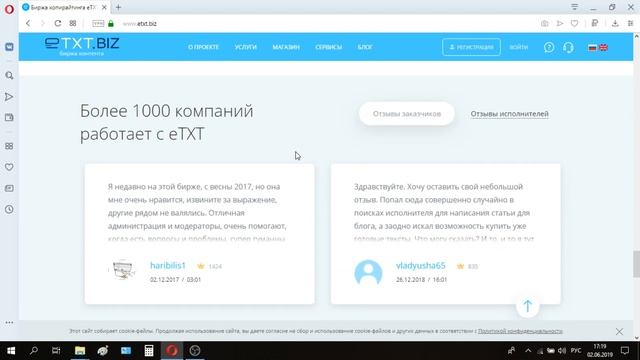
Task: Click the page vertical scrollbar thumb
Action: point(636,264)
